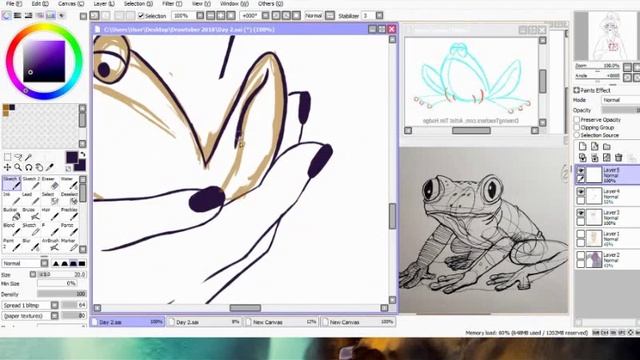This screenshot has width=640, height=360.
Task: Enable Preserve Opacity checkbox
Action: [577, 120]
